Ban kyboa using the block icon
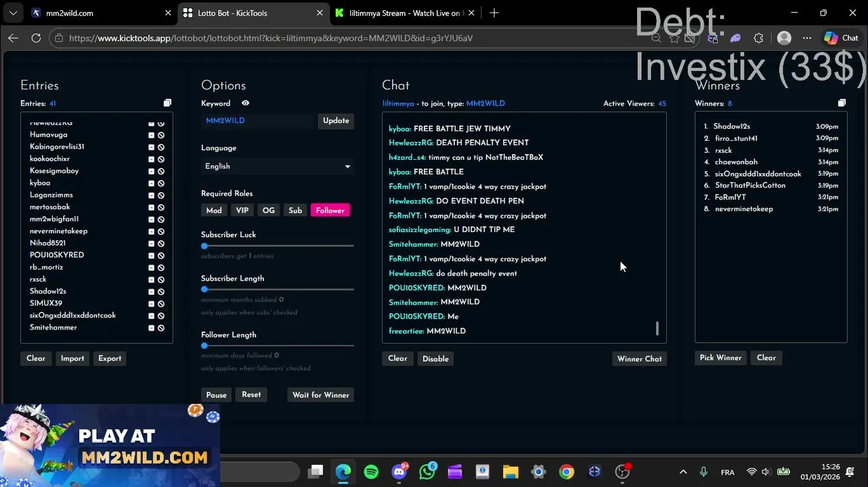Screen dimensions: 868x487 tap(161, 183)
